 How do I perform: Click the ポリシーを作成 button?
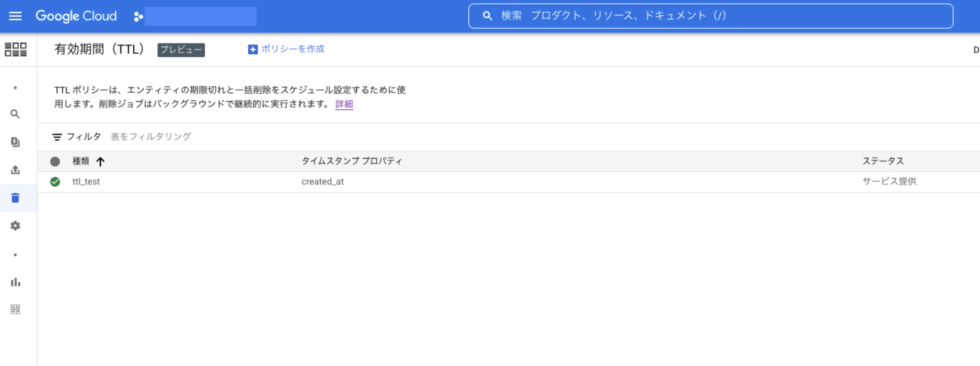(x=286, y=49)
